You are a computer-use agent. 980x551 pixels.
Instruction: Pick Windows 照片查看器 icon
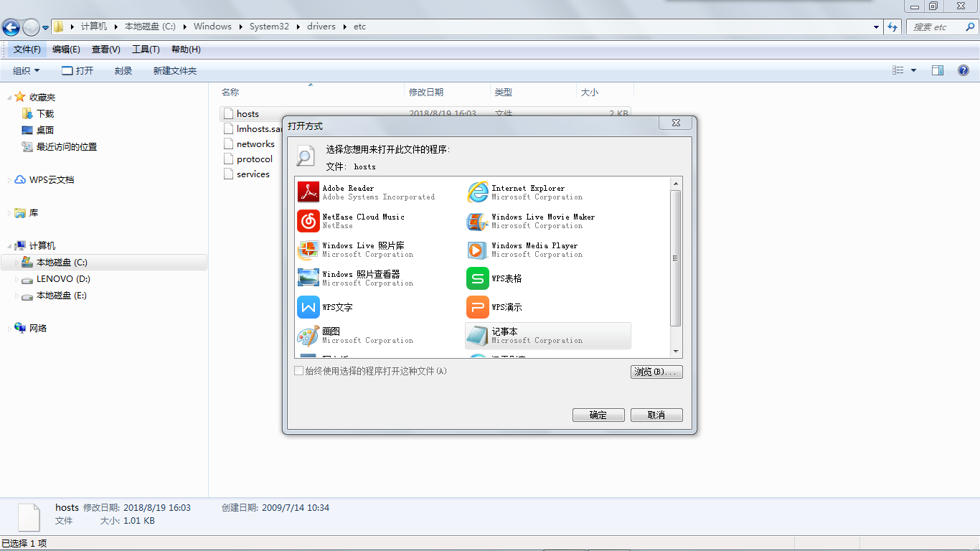click(x=308, y=278)
